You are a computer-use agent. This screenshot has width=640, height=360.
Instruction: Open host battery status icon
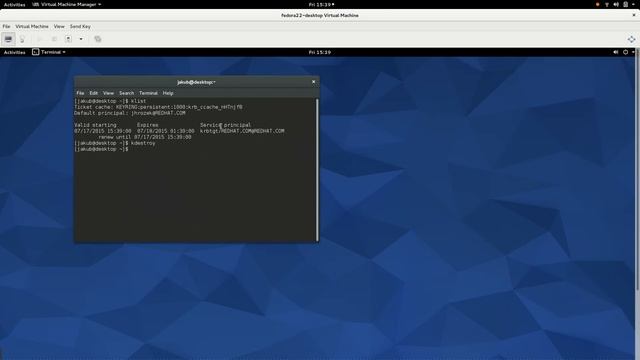click(625, 4)
